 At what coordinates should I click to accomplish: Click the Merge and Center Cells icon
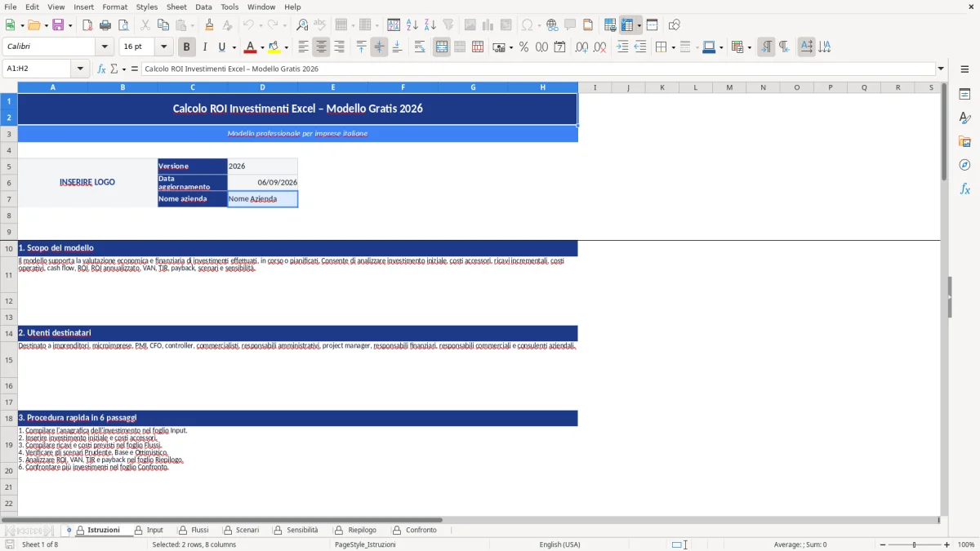(442, 47)
